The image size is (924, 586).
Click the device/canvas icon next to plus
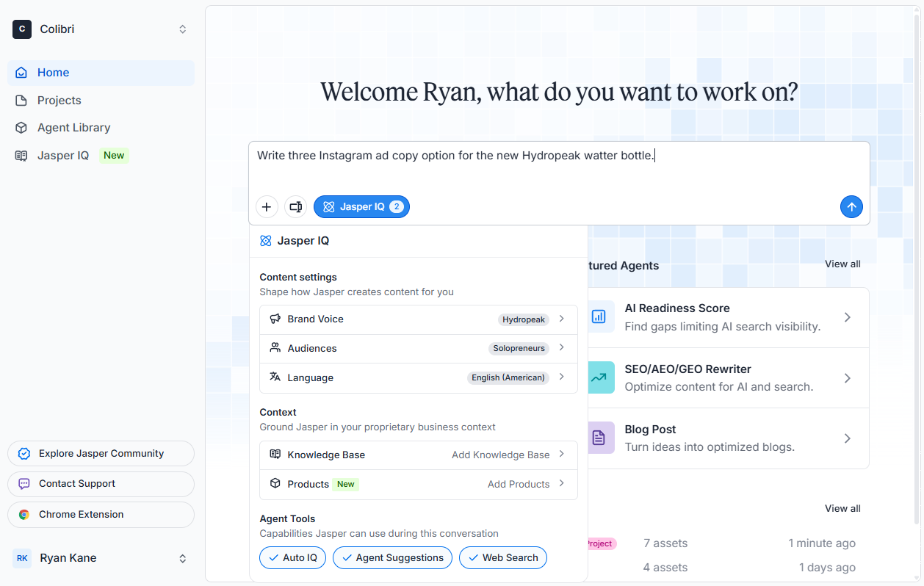tap(296, 207)
